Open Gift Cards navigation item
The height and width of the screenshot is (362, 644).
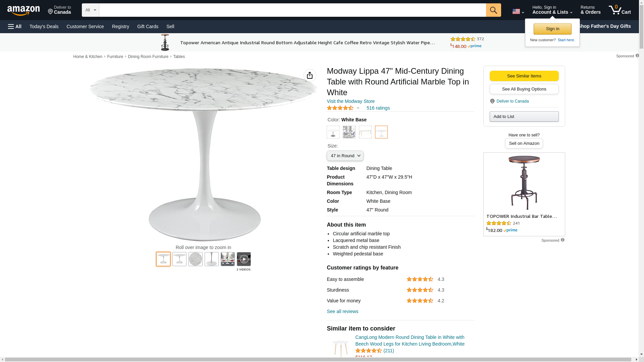[148, 26]
